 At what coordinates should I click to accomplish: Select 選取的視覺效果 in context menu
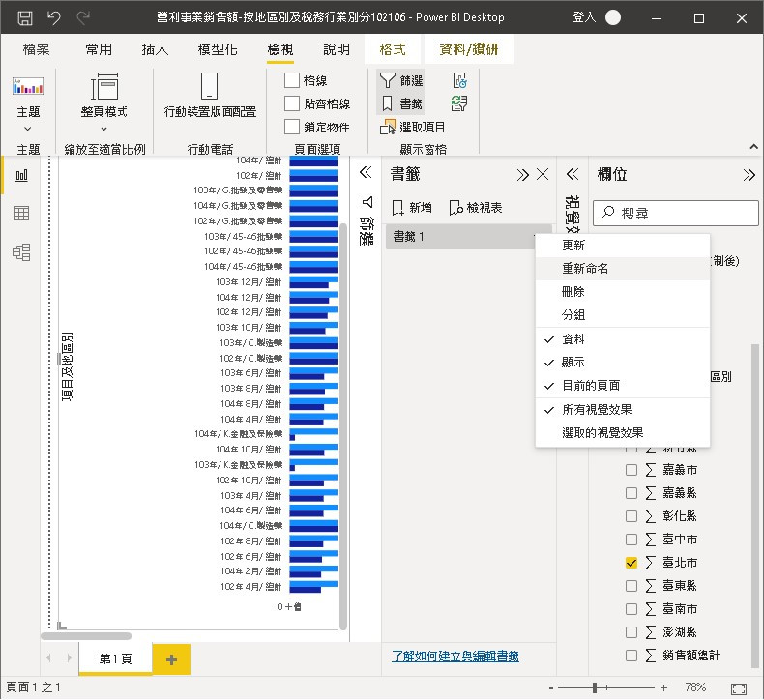tap(622, 433)
